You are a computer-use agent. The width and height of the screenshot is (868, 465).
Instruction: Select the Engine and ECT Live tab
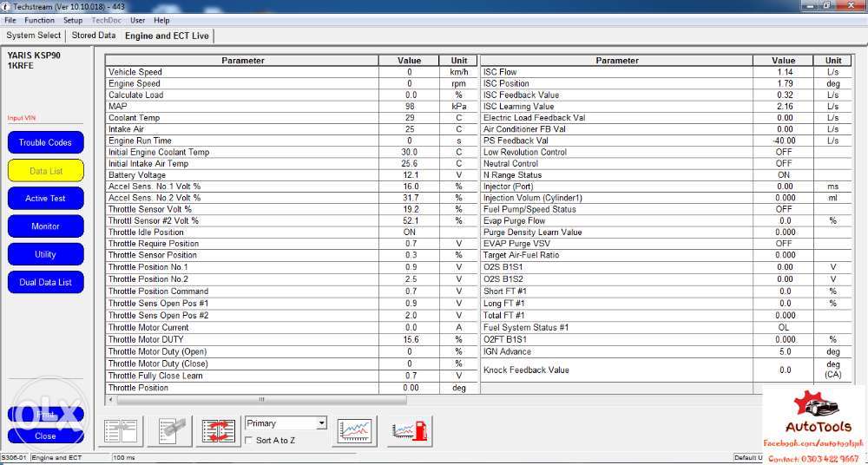click(x=168, y=36)
